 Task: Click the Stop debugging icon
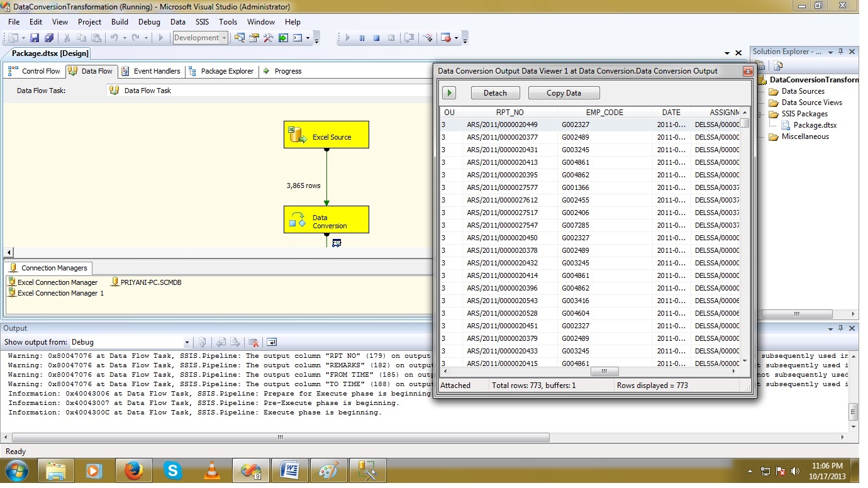point(376,38)
